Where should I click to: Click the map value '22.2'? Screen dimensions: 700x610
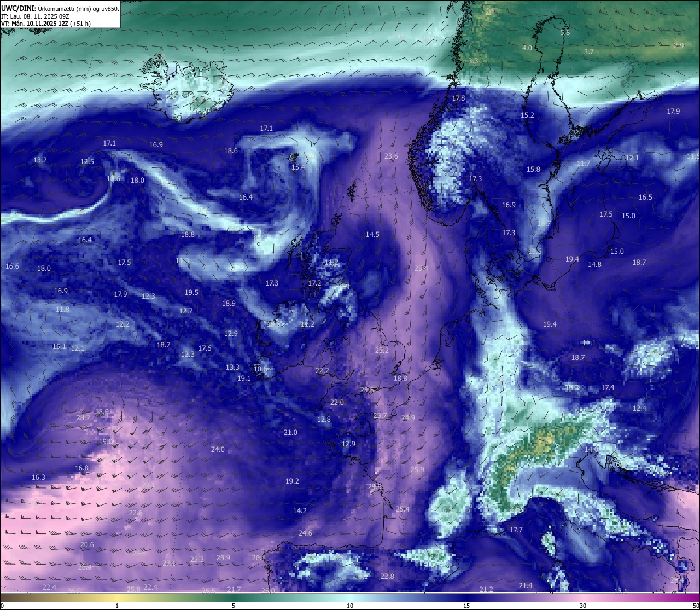[x=322, y=370]
